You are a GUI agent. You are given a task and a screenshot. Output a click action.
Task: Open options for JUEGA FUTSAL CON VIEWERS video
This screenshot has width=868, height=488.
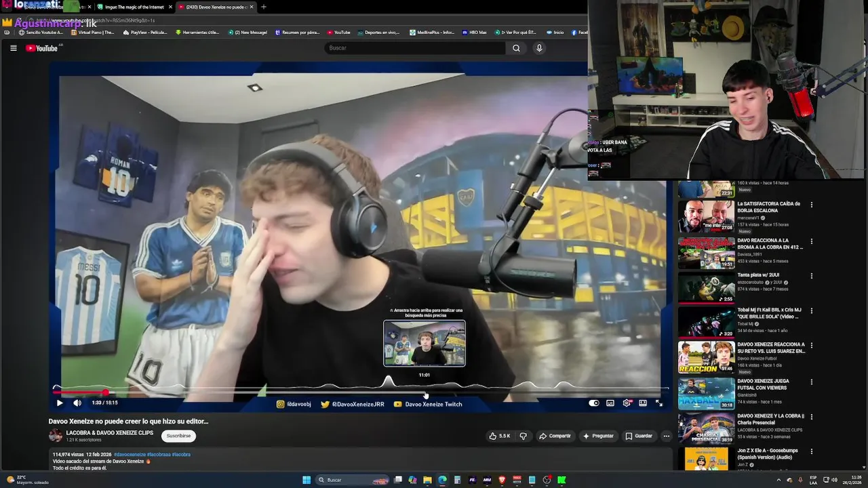point(811,382)
